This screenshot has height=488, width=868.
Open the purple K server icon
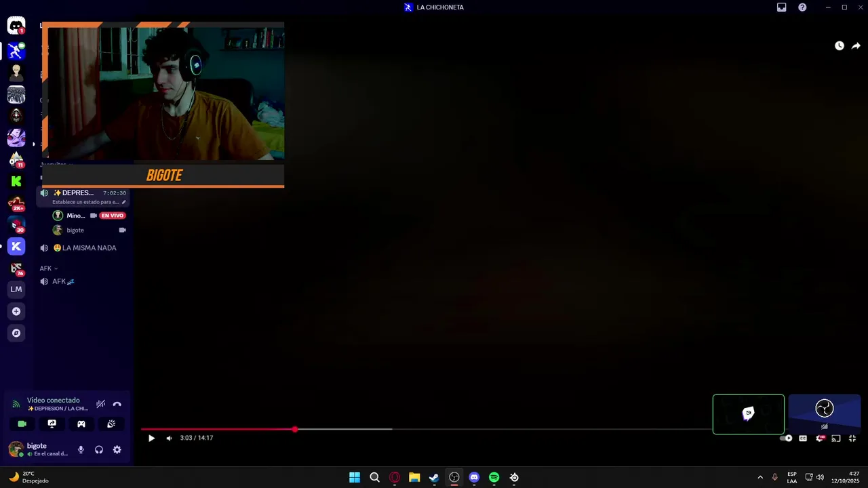click(16, 246)
